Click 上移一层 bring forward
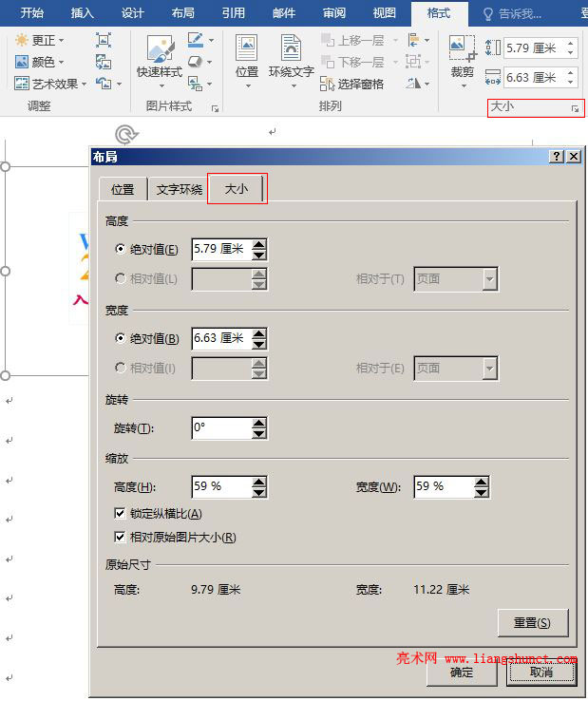 click(x=353, y=40)
